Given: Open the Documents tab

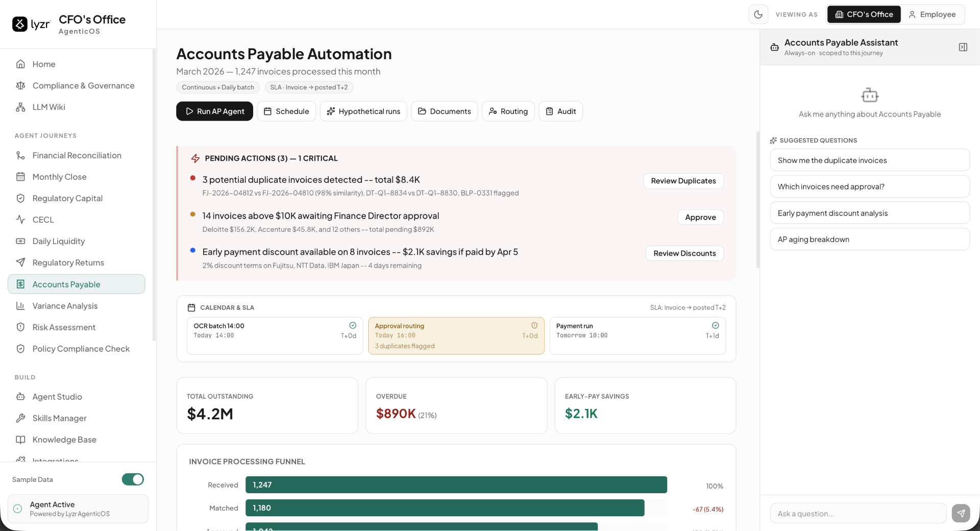Looking at the screenshot, I should pos(444,111).
